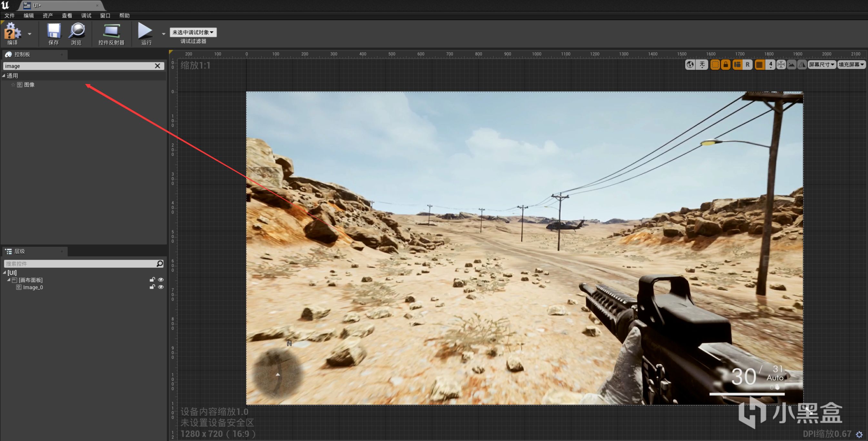Screen dimensions: 868x441
Task: Open the 未选中调试对象 debug object dropdown
Action: click(193, 32)
